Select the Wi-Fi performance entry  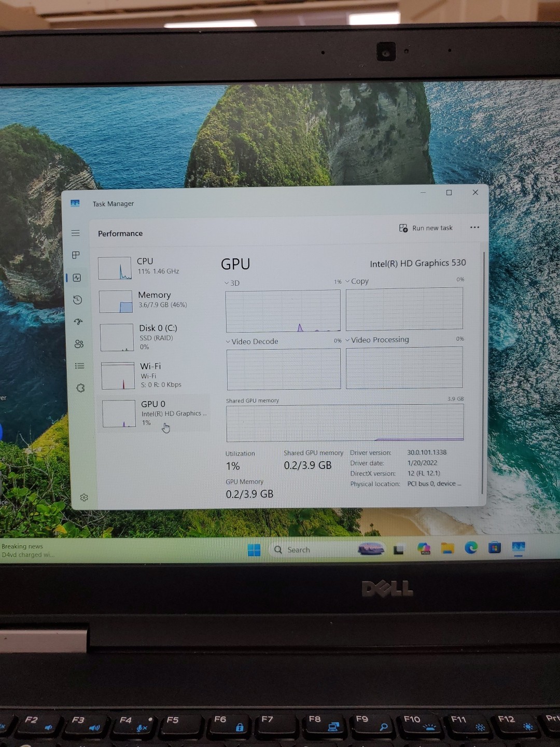tap(155, 375)
